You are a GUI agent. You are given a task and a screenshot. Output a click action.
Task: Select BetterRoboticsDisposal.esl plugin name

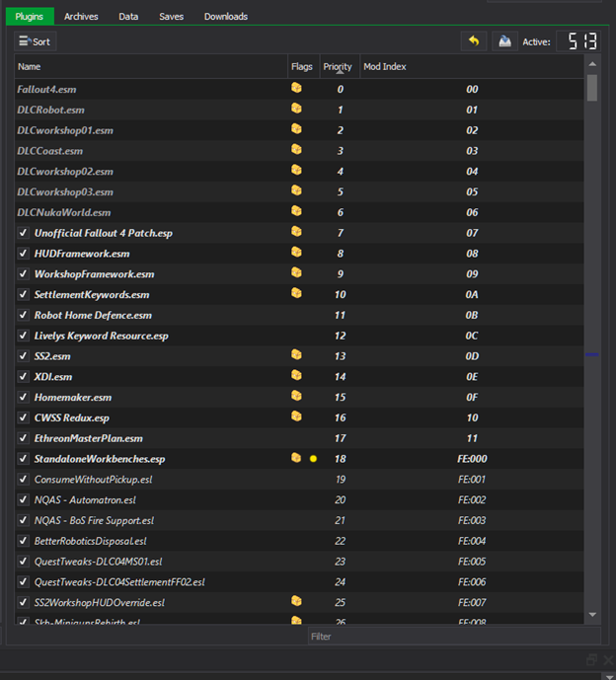pyautogui.click(x=90, y=541)
